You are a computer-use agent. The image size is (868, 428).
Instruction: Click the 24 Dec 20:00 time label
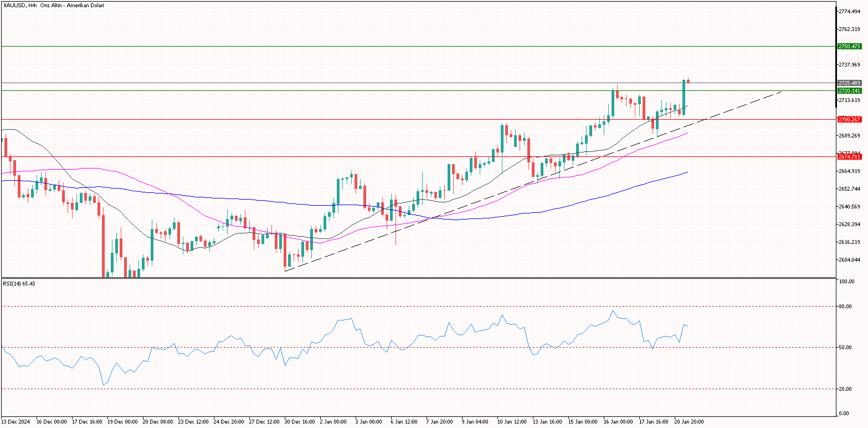230,422
